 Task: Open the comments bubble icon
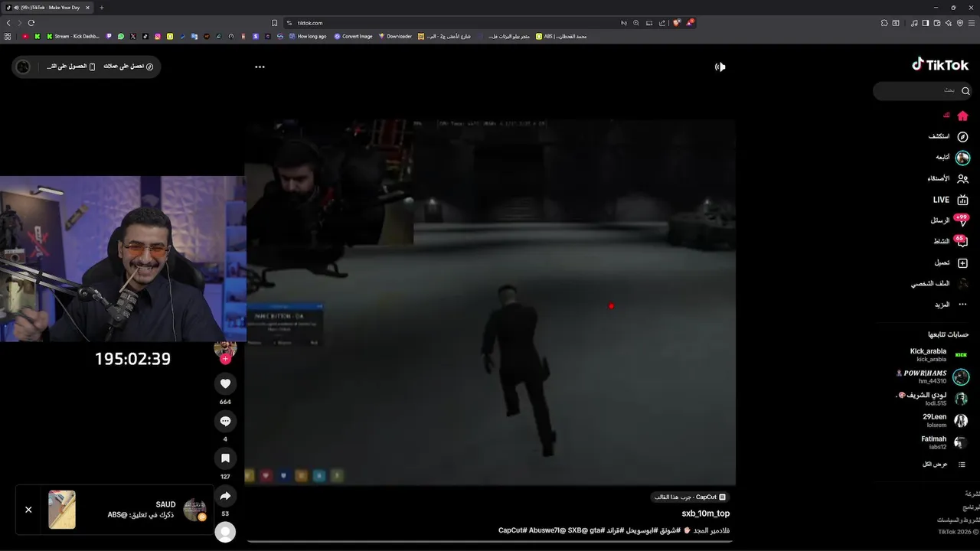(x=225, y=421)
